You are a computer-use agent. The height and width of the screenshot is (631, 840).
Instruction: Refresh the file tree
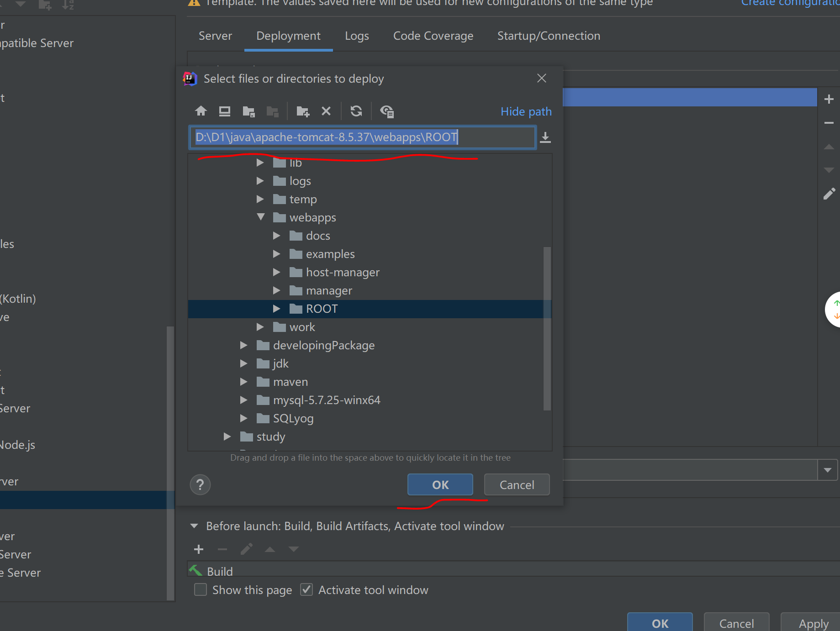click(x=356, y=111)
